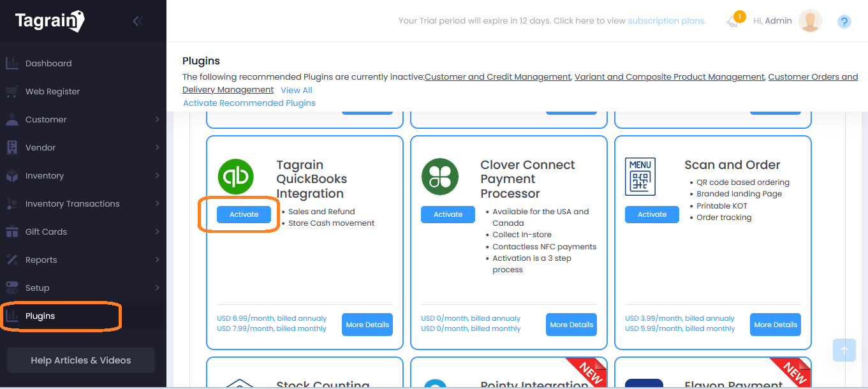The height and width of the screenshot is (389, 868).
Task: Expand the Inventory sidebar submenu
Action: (x=157, y=175)
